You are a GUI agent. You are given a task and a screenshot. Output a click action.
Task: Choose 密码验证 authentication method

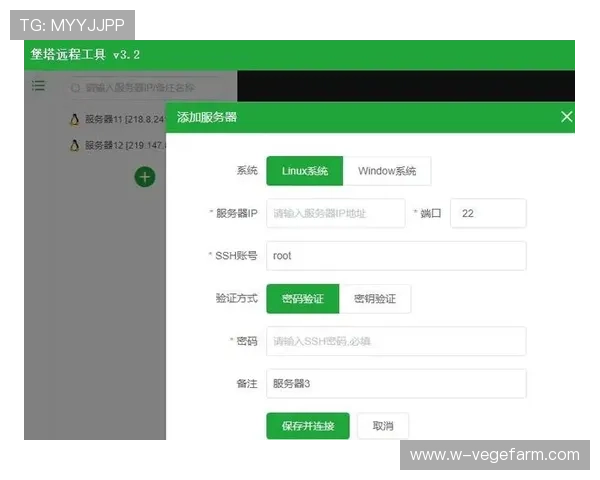tap(303, 299)
